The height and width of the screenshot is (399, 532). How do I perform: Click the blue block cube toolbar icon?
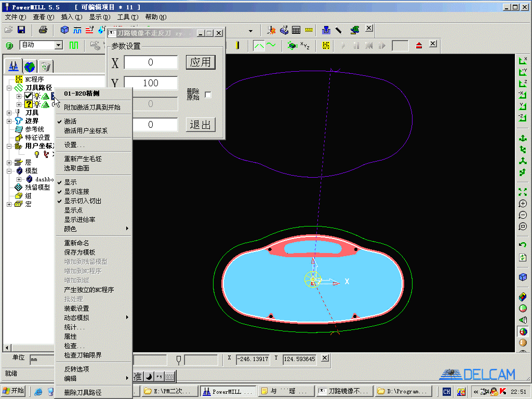[x=64, y=30]
